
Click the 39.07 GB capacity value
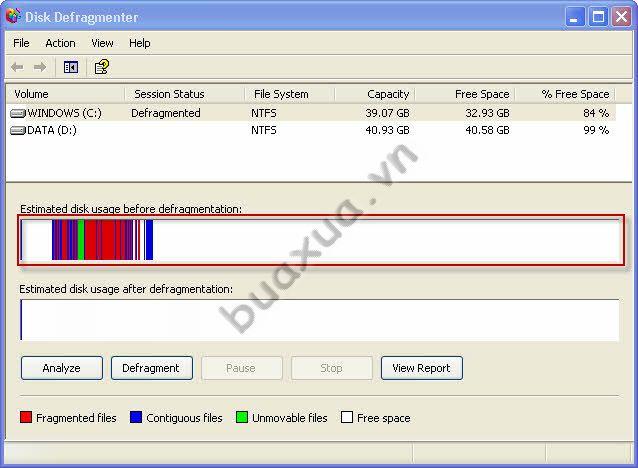(387, 113)
